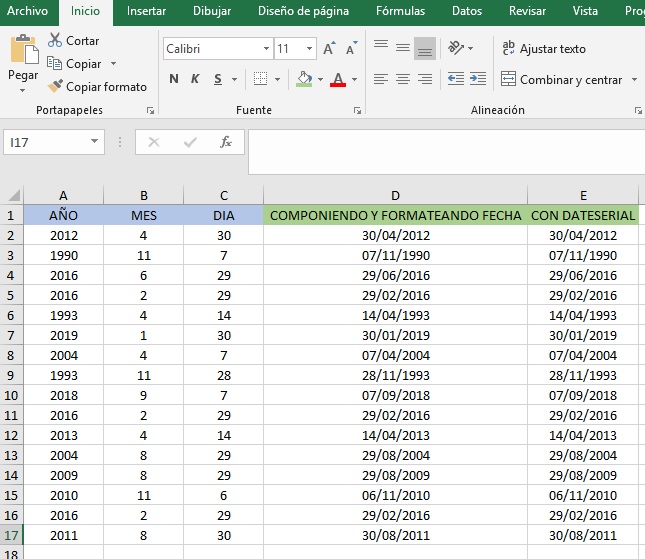Open the Fórmulas ribbon tab
Viewport: 645px width, 559px height.
click(x=400, y=12)
